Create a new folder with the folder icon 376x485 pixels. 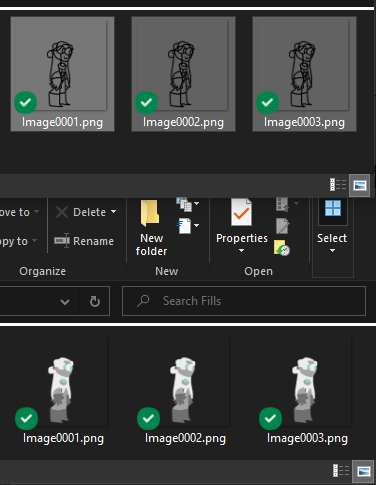coord(150,213)
